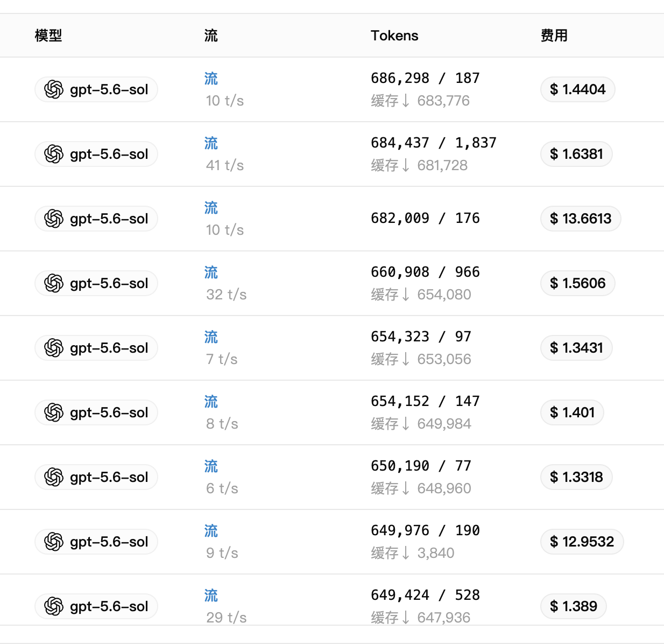Click the OpenAI icon in the $1.3431 row
The width and height of the screenshot is (664, 644).
click(x=54, y=348)
